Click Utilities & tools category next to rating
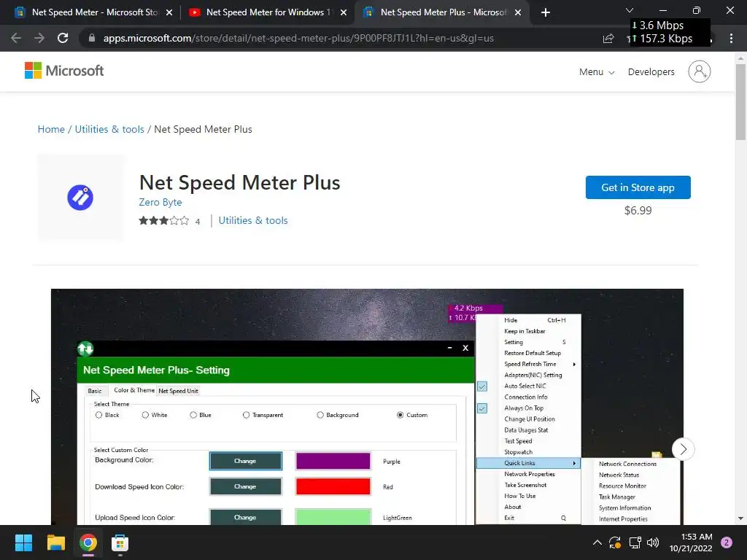The height and width of the screenshot is (560, 747). coord(253,220)
